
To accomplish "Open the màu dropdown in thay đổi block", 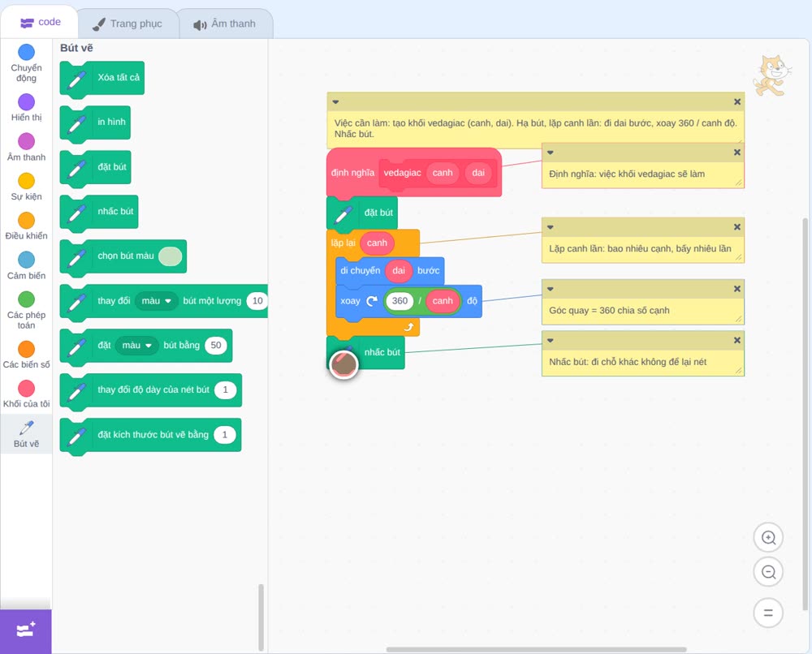I will click(157, 301).
